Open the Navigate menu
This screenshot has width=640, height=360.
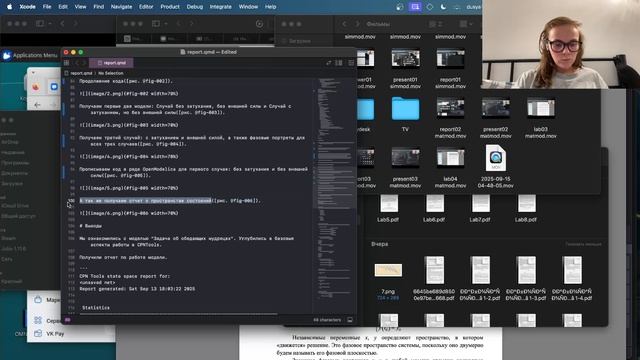click(x=121, y=7)
